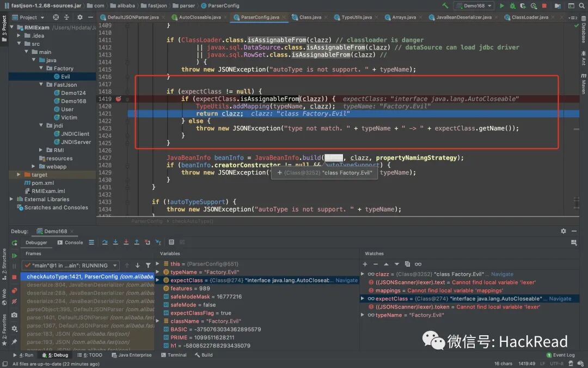
Task: Collapse the FastJson folder in tree
Action: click(41, 85)
